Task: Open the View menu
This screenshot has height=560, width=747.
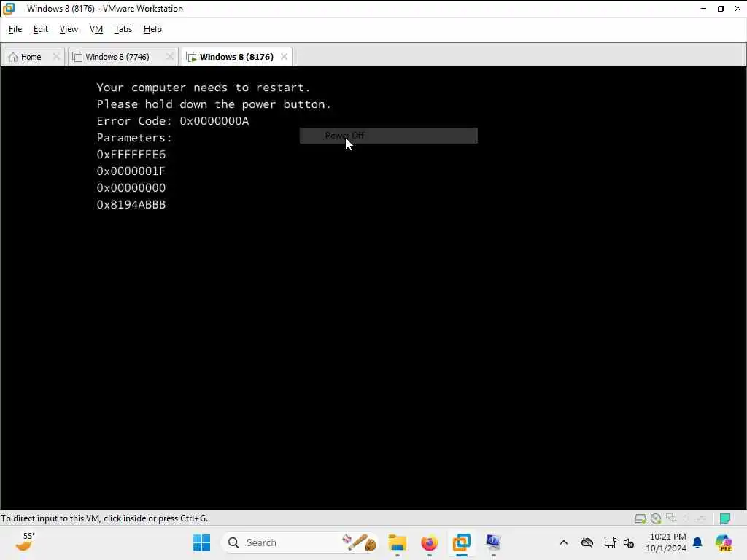Action: coord(69,29)
